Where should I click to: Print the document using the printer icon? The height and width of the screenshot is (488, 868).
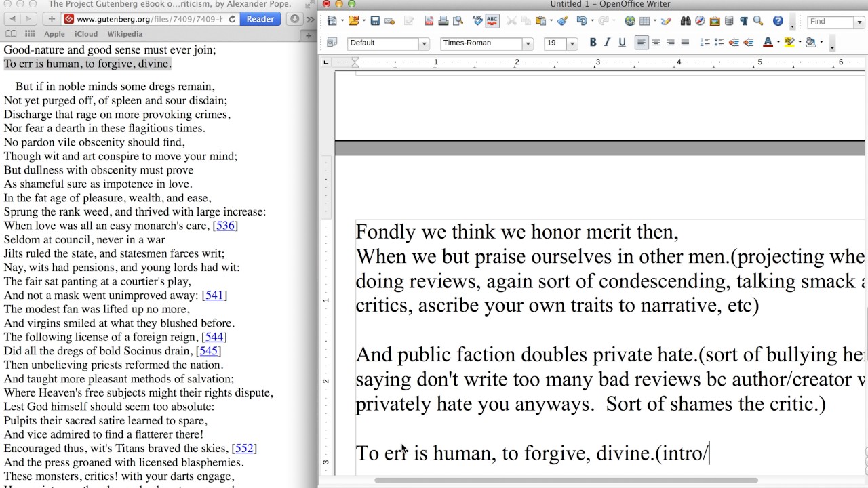tap(443, 22)
